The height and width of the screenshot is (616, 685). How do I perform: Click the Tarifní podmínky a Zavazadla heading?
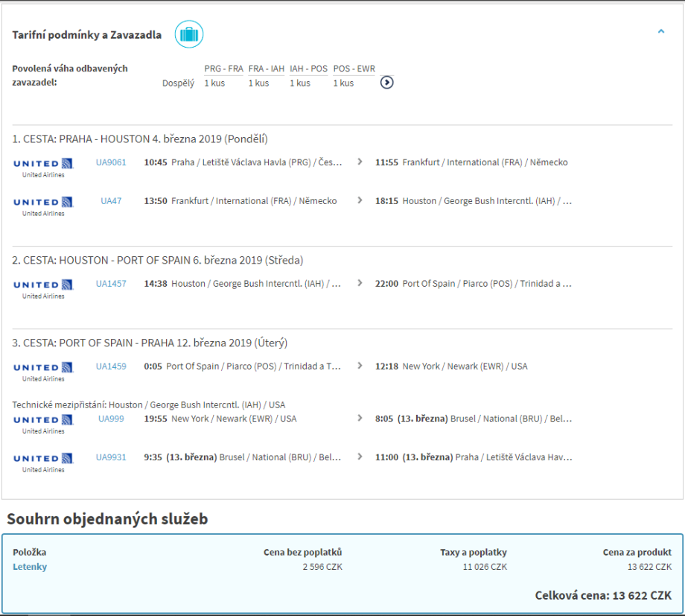tap(86, 35)
